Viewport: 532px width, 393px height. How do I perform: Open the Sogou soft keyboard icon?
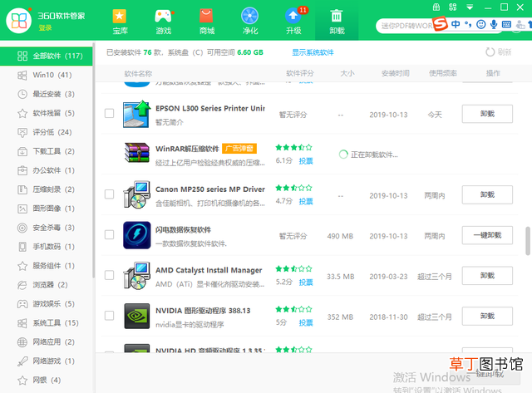tap(506, 24)
